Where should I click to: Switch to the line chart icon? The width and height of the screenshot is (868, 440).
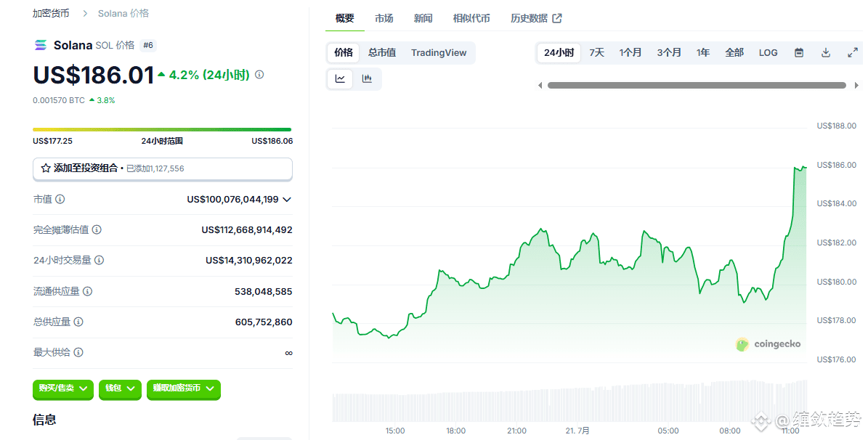click(x=340, y=78)
